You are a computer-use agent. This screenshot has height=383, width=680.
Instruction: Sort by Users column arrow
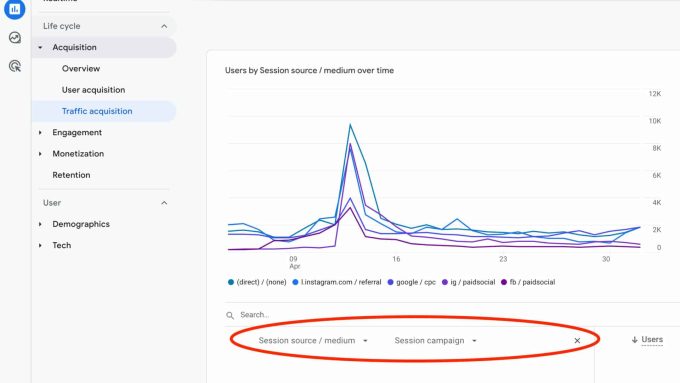click(x=634, y=340)
